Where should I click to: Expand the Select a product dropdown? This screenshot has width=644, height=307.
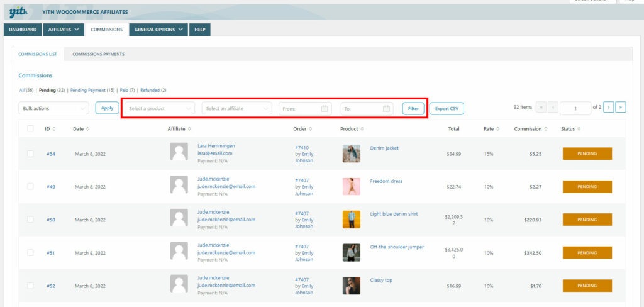click(158, 108)
